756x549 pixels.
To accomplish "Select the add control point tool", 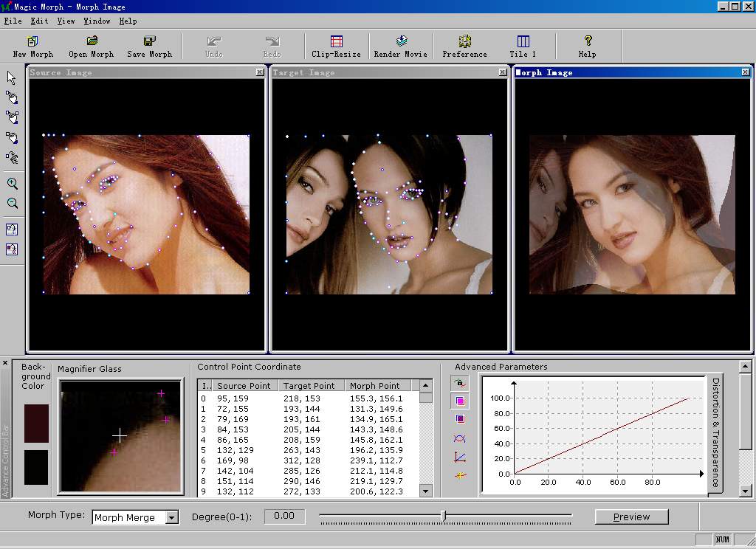I will 12,97.
